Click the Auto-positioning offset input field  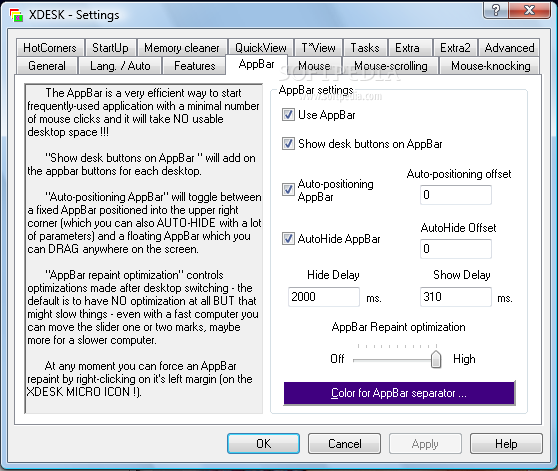click(456, 195)
